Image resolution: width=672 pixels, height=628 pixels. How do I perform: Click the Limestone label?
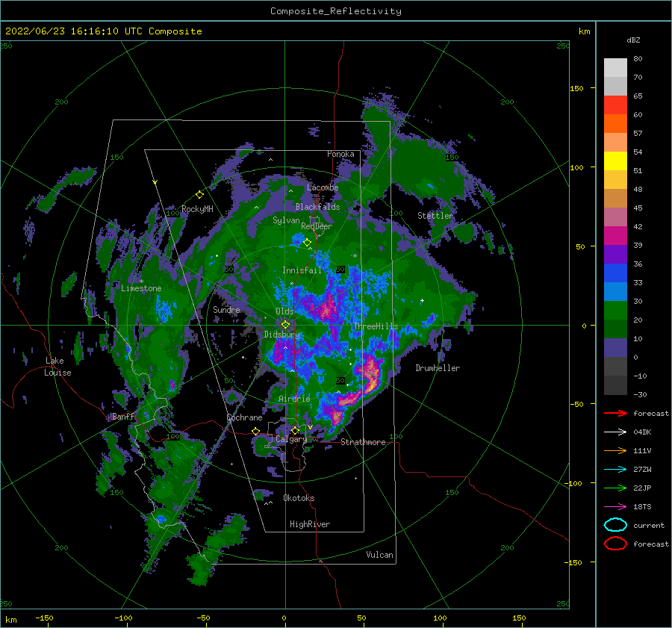pos(141,288)
